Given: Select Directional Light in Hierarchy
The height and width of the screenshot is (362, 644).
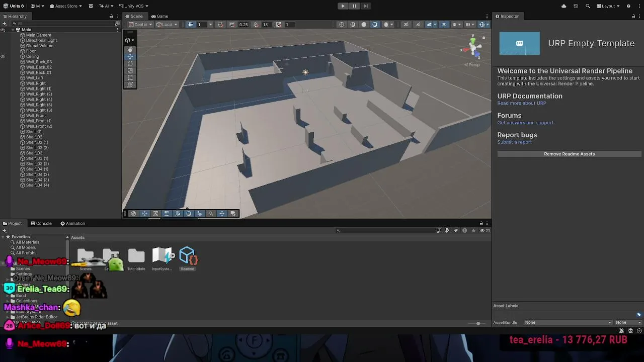Looking at the screenshot, I should (x=41, y=40).
